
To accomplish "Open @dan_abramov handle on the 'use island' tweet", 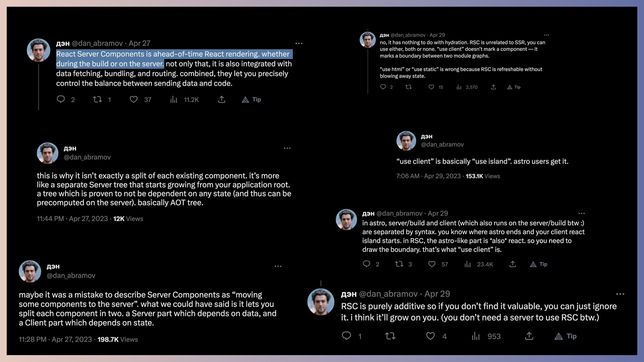I will pos(442,144).
